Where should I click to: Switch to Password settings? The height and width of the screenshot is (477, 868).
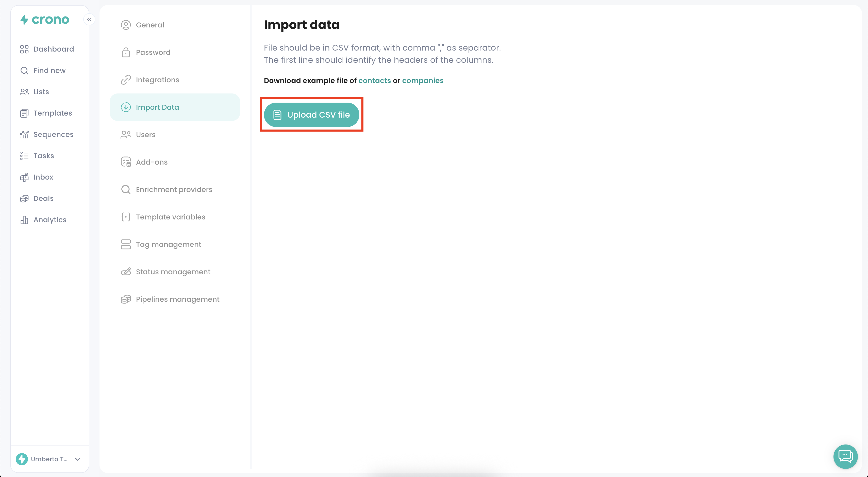pos(153,53)
